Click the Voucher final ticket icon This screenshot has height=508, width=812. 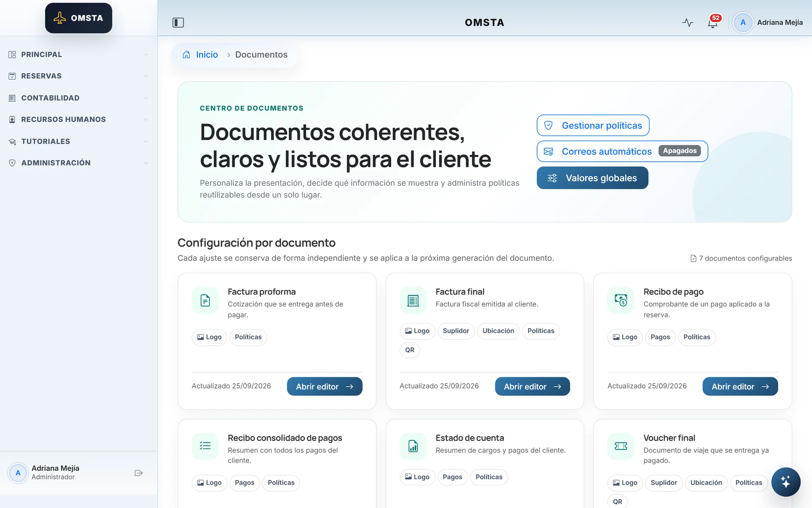coord(621,446)
